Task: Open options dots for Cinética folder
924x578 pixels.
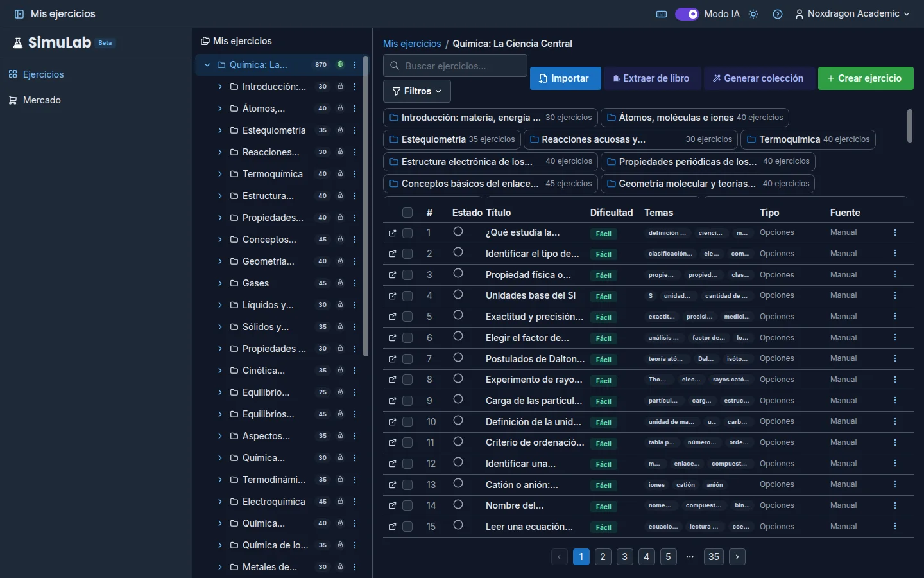Action: pyautogui.click(x=355, y=371)
